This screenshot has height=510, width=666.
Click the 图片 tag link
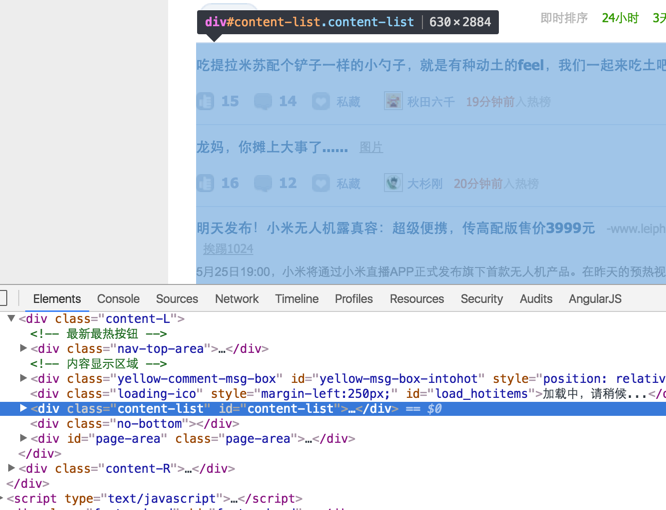(371, 148)
